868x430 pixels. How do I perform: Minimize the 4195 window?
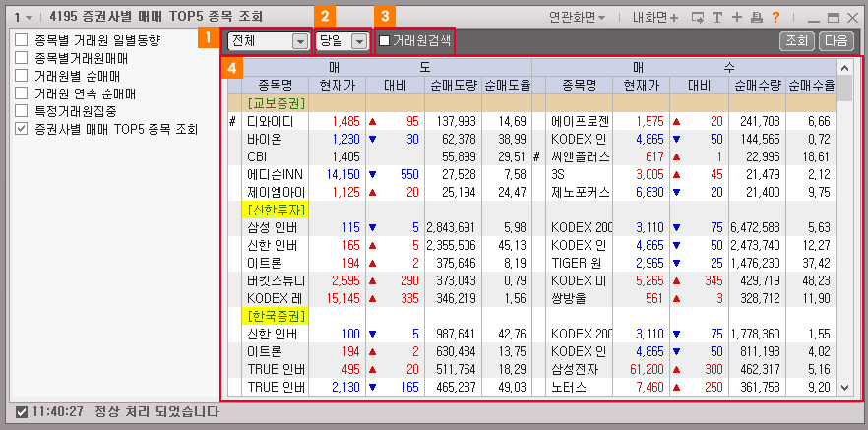(813, 19)
